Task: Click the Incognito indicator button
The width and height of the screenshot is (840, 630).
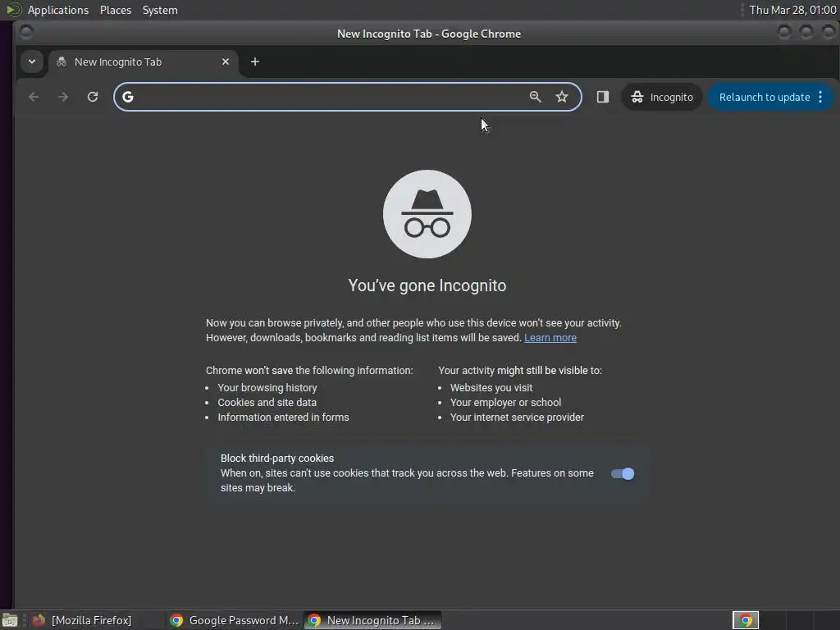Action: [662, 97]
